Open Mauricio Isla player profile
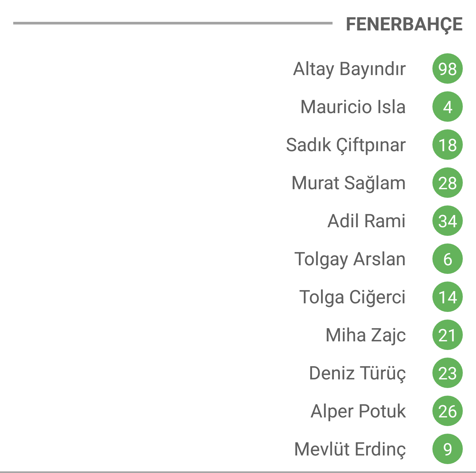The height and width of the screenshot is (473, 476). click(x=353, y=107)
